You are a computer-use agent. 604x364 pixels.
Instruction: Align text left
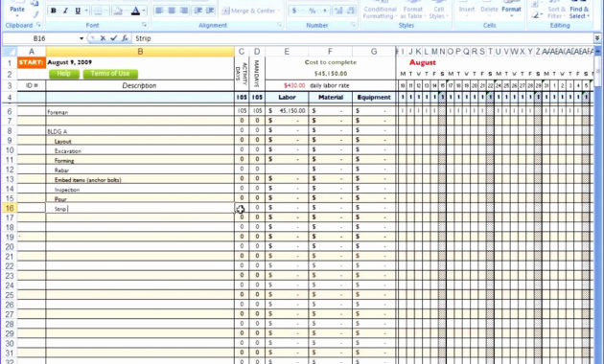point(159,11)
